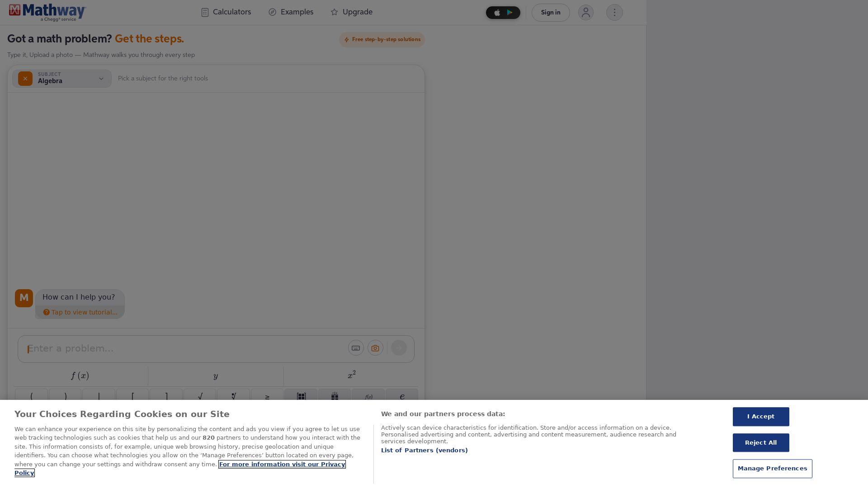Accept cookies with I Accept
The image size is (868, 488).
761,417
